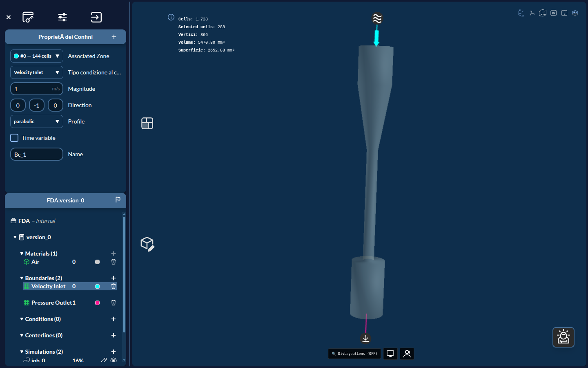Click the cube edit pencil icon
Image resolution: width=588 pixels, height=368 pixels.
coord(147,244)
